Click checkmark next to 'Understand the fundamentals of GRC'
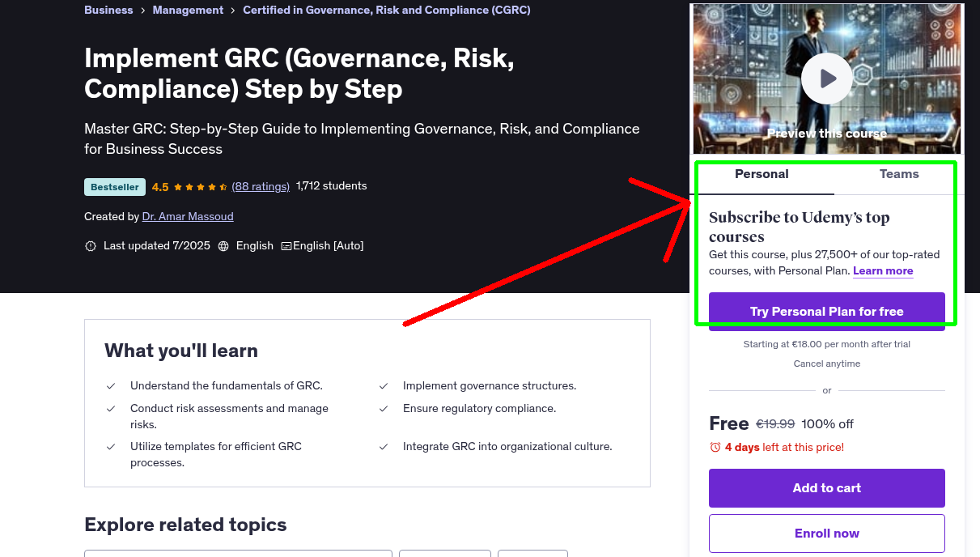The width and height of the screenshot is (980, 557). click(x=111, y=386)
